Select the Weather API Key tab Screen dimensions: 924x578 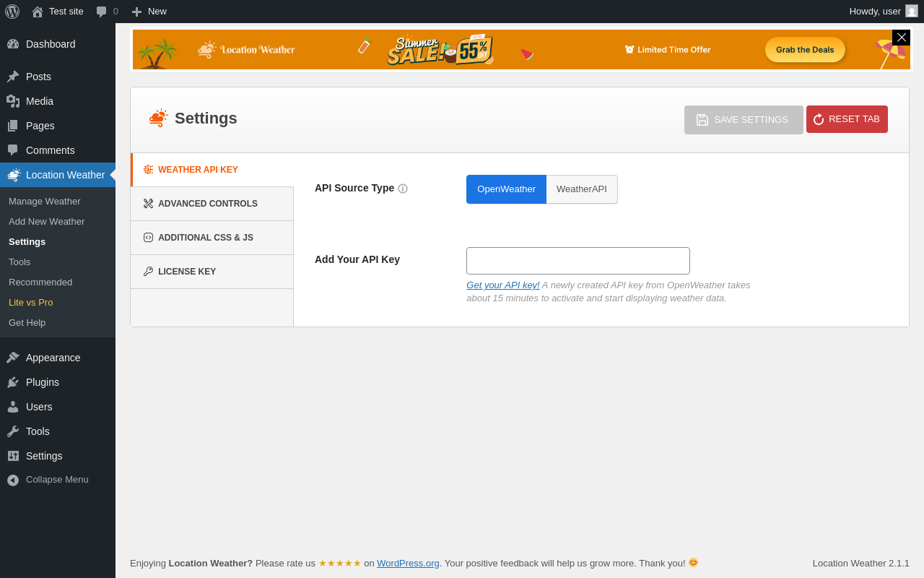[x=212, y=170]
